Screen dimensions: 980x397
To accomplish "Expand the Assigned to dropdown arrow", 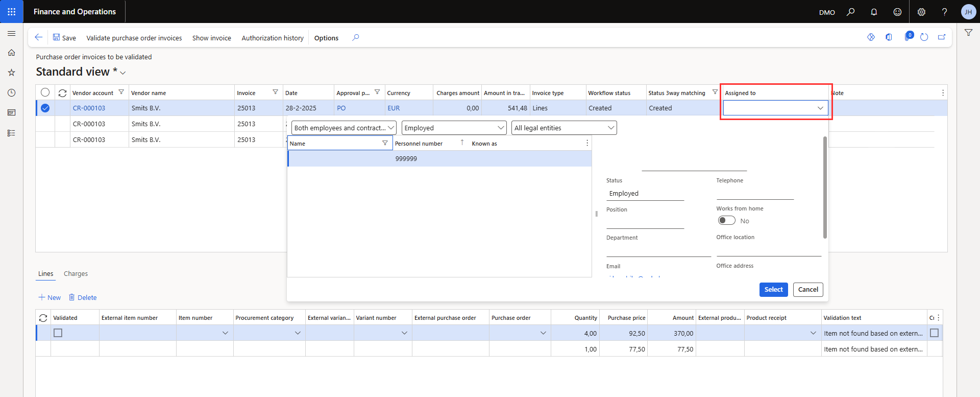I will pos(820,108).
